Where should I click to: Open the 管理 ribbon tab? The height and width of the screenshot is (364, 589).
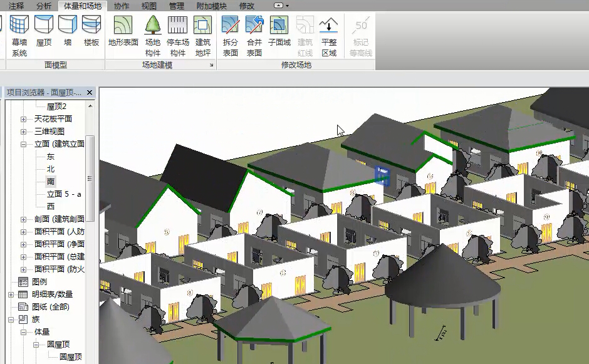click(177, 6)
